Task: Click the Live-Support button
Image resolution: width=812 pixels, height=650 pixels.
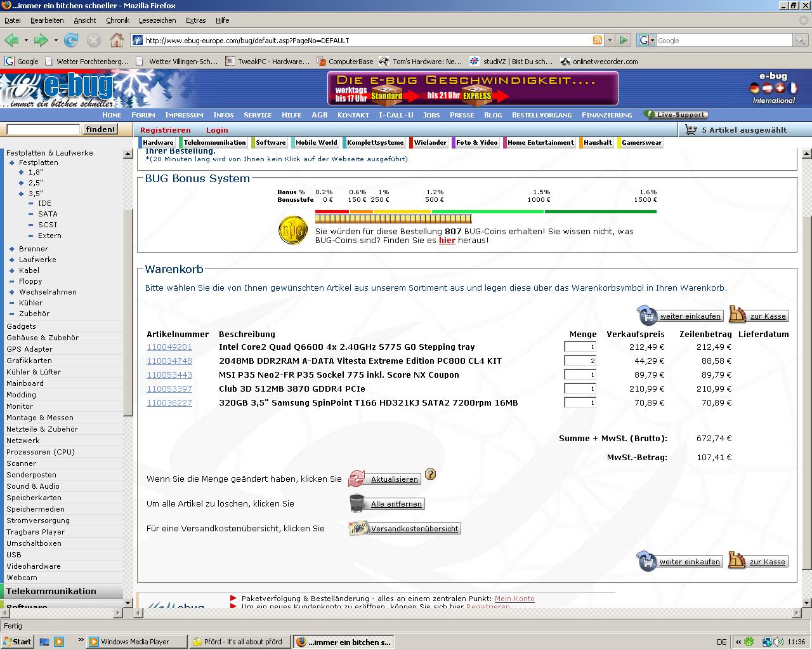Action: (x=675, y=115)
